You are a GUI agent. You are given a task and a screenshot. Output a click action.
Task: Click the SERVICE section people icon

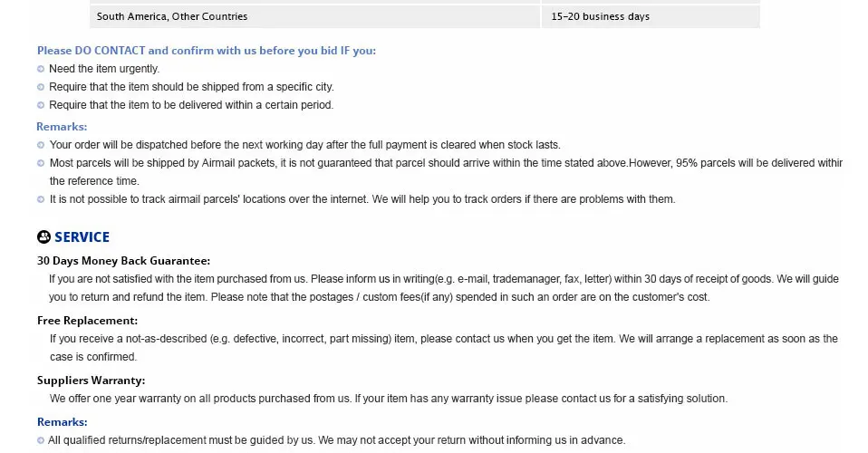coord(43,237)
